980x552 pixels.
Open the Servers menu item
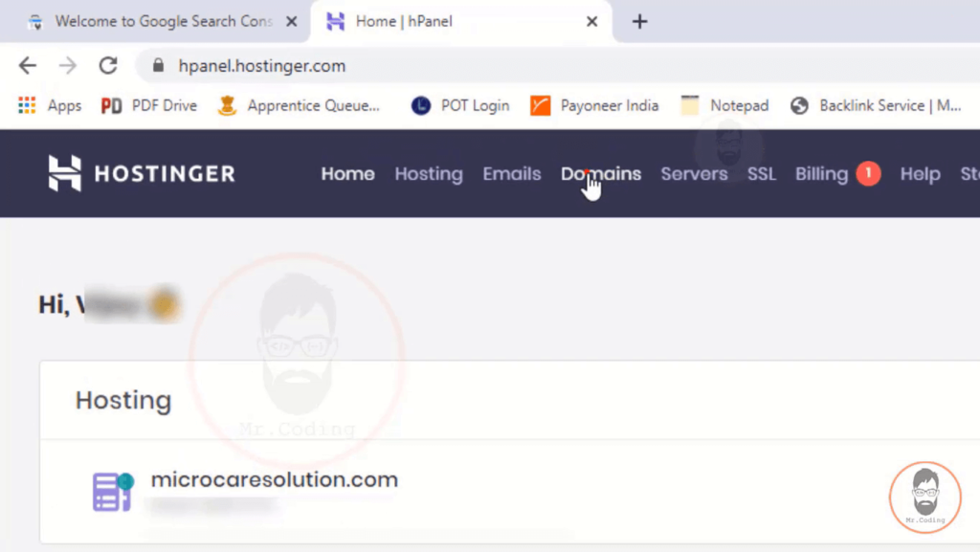695,173
